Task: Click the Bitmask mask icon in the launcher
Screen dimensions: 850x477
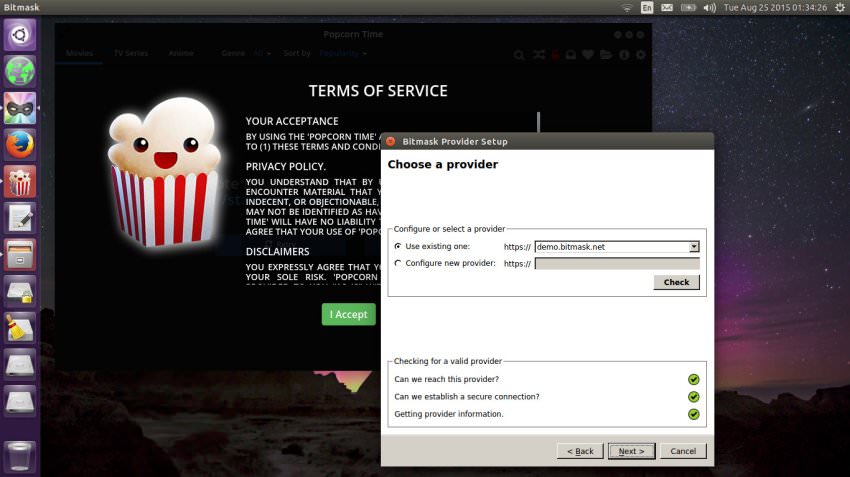Action: coord(20,107)
